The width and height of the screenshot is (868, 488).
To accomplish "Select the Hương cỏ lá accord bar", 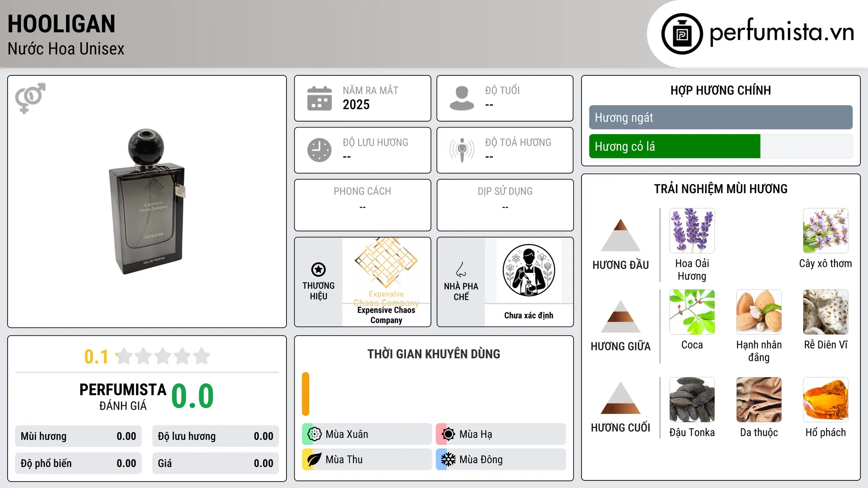I will coord(721,146).
